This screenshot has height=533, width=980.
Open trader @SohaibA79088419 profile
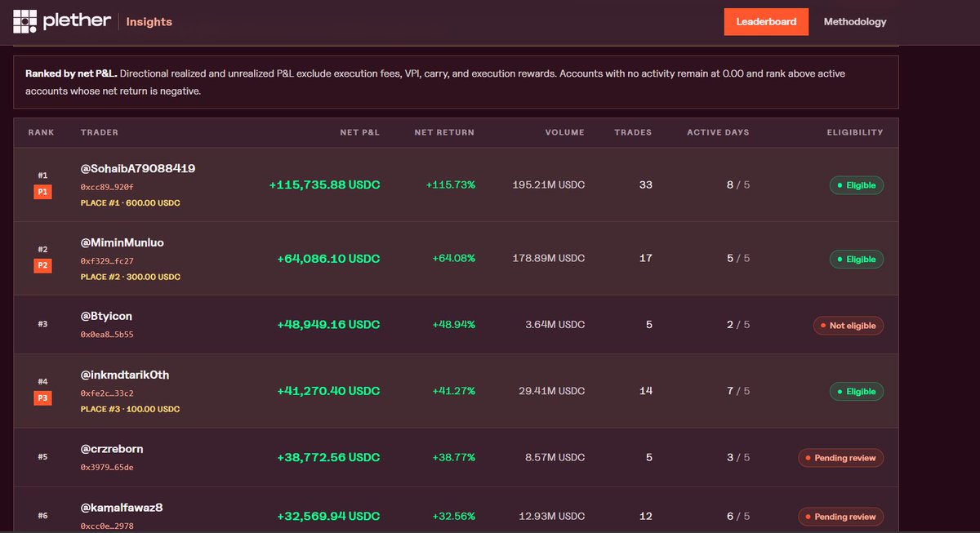[x=137, y=169]
